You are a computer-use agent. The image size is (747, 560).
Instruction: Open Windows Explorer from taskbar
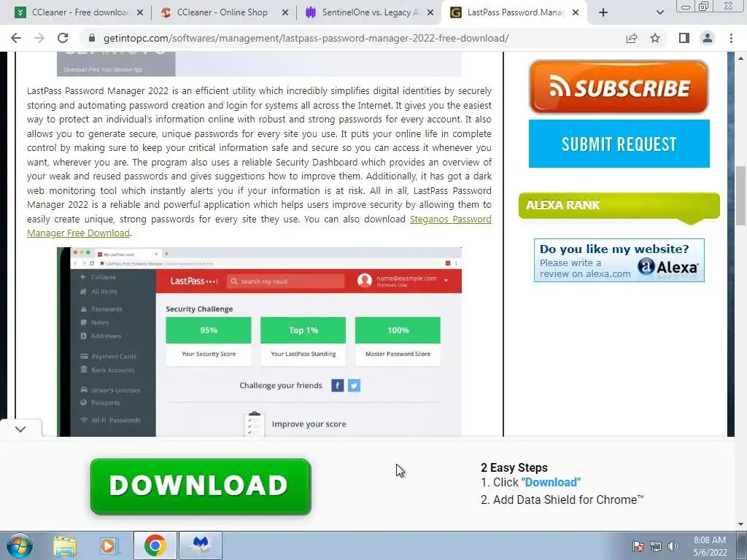(65, 545)
